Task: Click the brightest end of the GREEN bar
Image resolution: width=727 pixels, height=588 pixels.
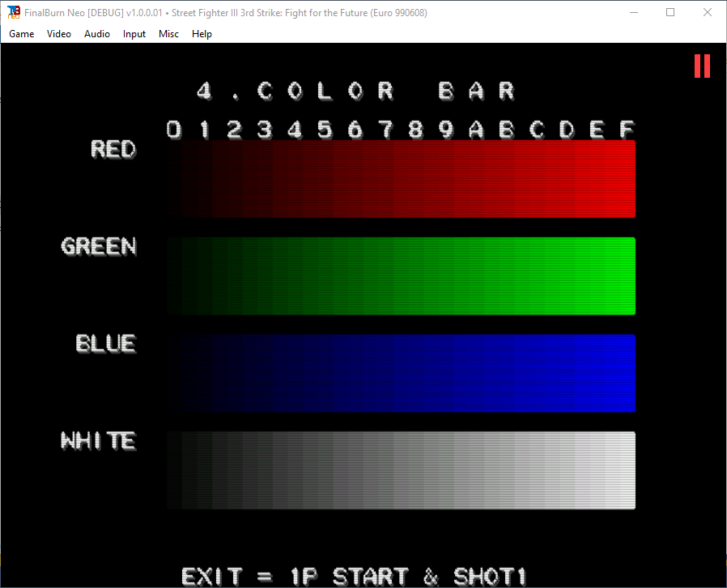Action: tap(627, 276)
